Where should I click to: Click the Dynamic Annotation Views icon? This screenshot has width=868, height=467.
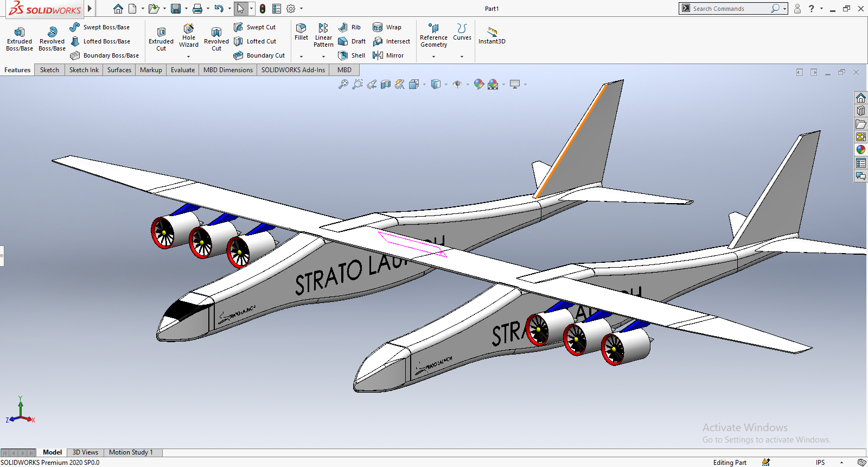point(400,84)
